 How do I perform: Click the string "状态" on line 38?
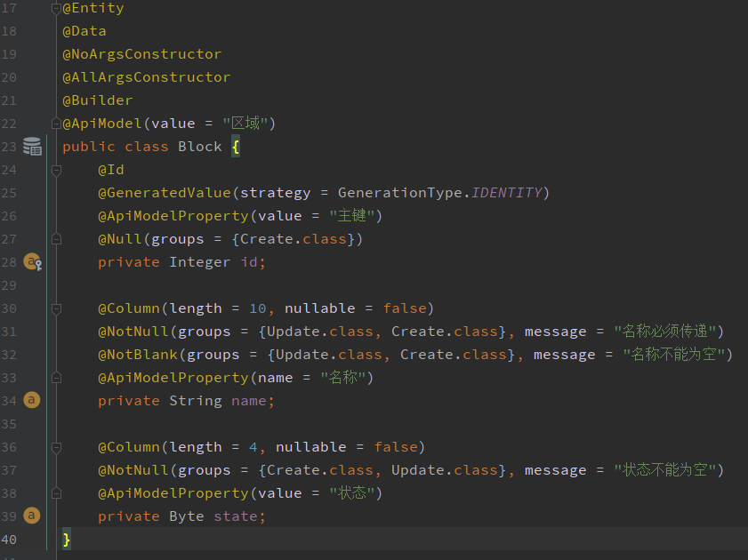(x=351, y=492)
